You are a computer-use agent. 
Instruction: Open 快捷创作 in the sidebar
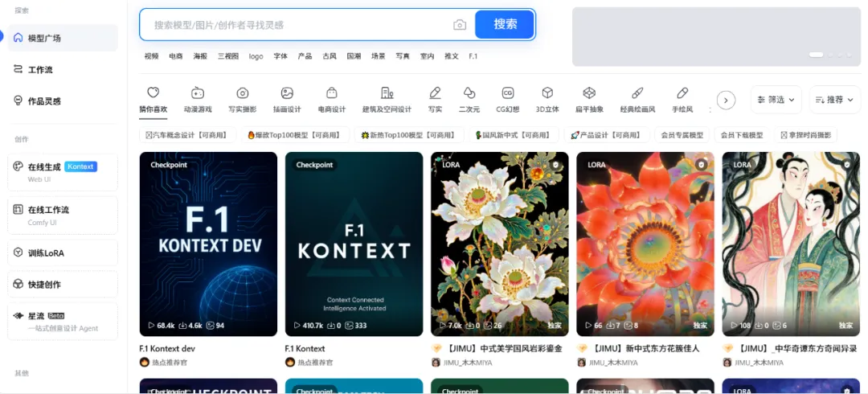pos(63,285)
